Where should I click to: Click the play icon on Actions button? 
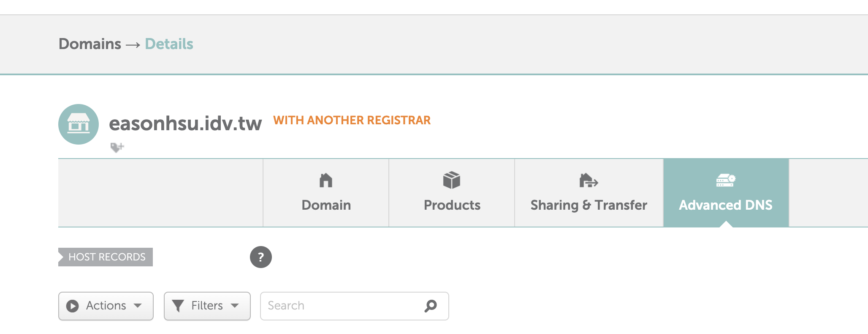(x=73, y=306)
